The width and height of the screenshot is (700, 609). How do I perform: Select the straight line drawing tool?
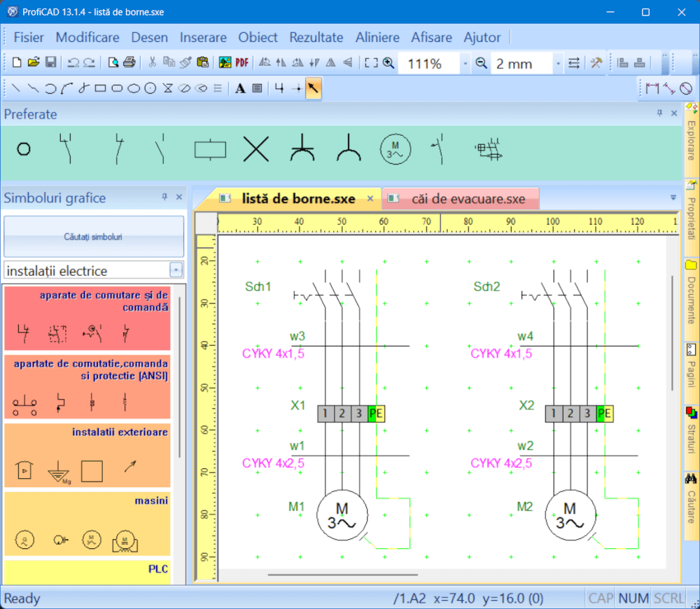(x=15, y=88)
